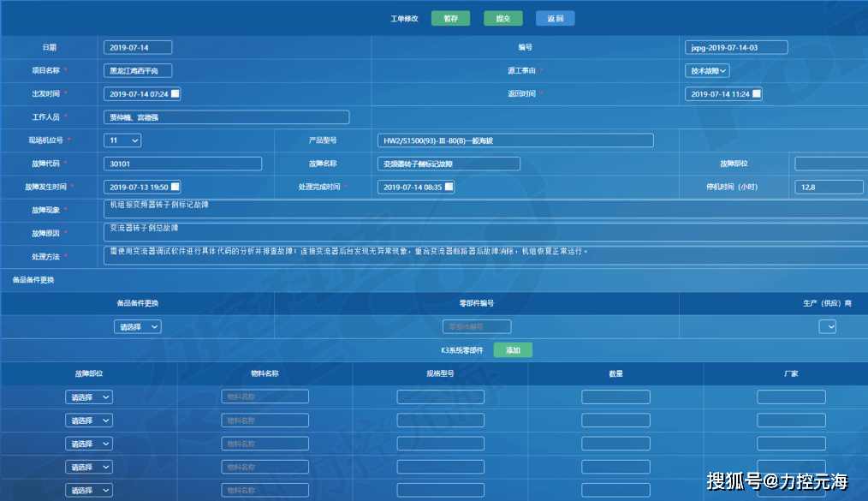Click the 数量 column header
The width and height of the screenshot is (868, 501).
(x=615, y=373)
